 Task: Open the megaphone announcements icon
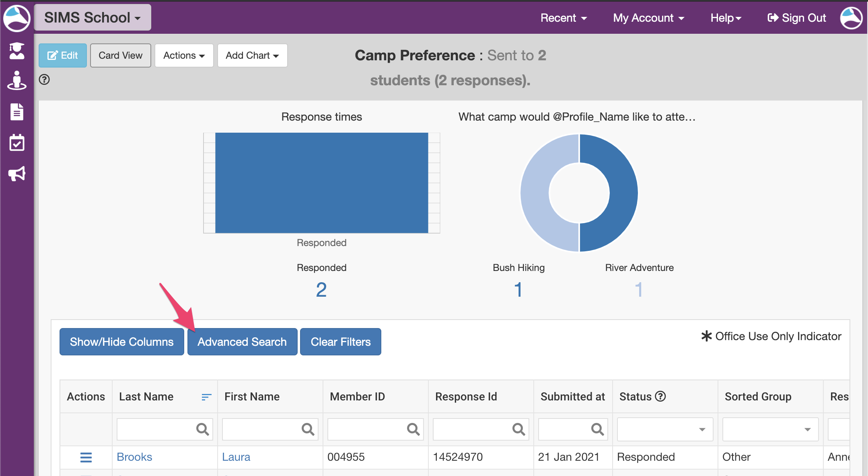coord(17,174)
